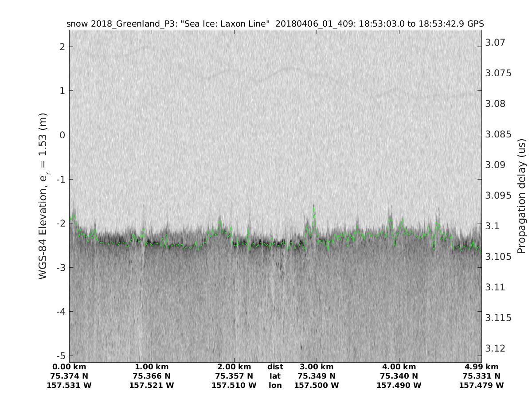Click the "WGS-84 Elevation" y-axis label
532x399 pixels.
click(43, 196)
